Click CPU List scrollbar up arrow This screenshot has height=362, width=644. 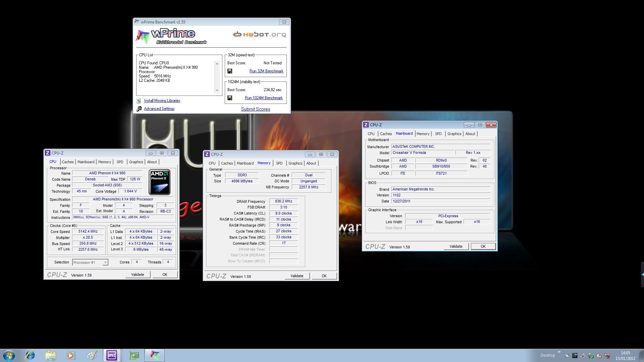pyautogui.click(x=217, y=64)
